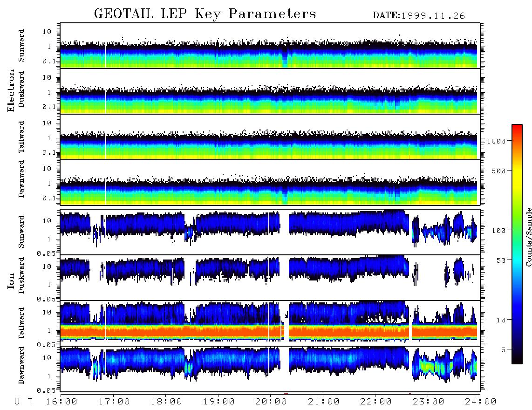Screen dimensions: 532x410
Task: Click the "0.05" tick of Ion Dawnward panel
Action: [47, 390]
